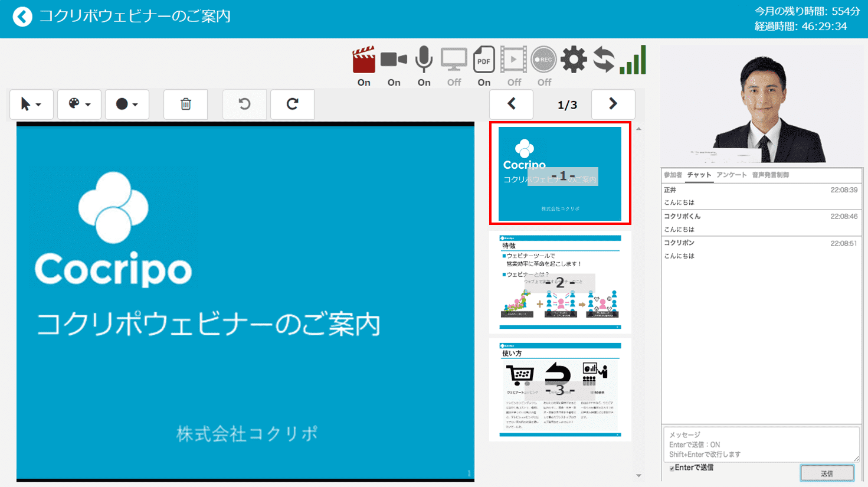The image size is (868, 487).
Task: Click the reload arrows icon
Action: 604,60
